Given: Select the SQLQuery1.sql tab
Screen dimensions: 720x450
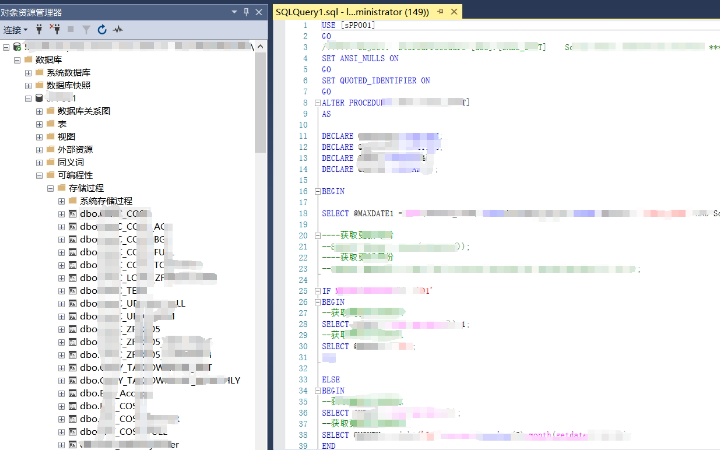Looking at the screenshot, I should 352,12.
